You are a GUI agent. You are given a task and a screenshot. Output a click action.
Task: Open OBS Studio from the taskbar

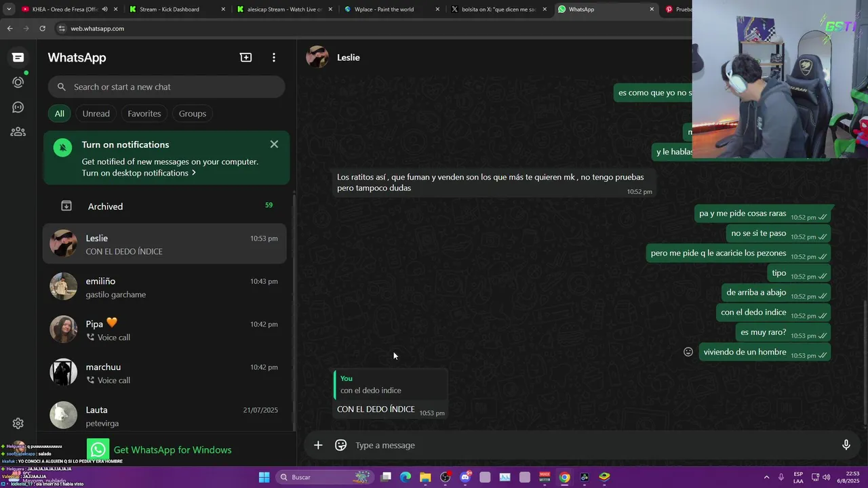tap(446, 477)
